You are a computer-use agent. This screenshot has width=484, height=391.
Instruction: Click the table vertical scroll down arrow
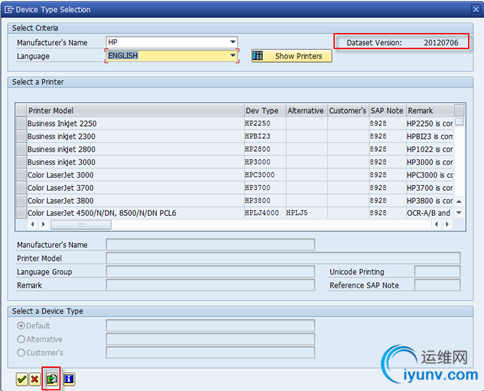[x=459, y=213]
